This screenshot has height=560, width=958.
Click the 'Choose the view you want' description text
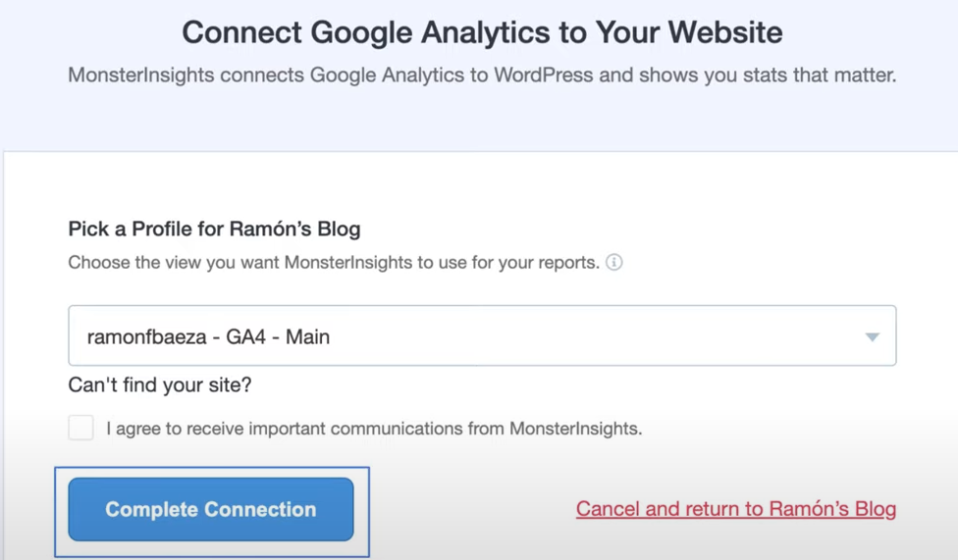pos(333,263)
